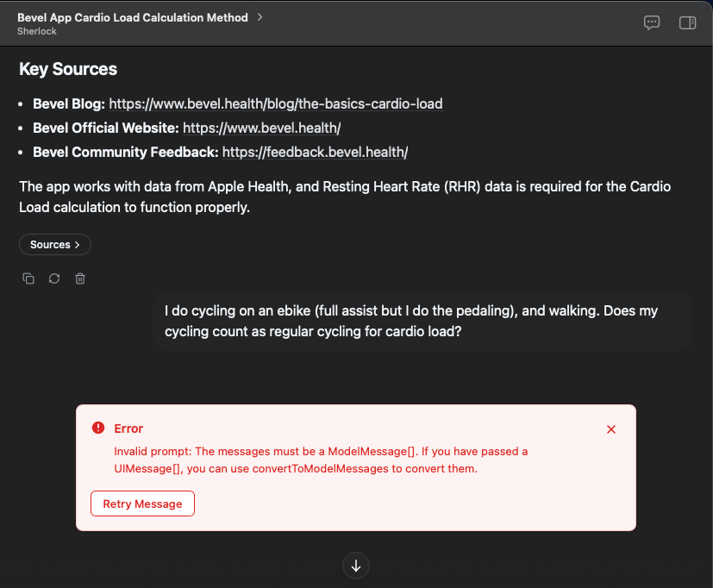
Task: Click the Invalid prompt error message text
Action: (x=321, y=460)
